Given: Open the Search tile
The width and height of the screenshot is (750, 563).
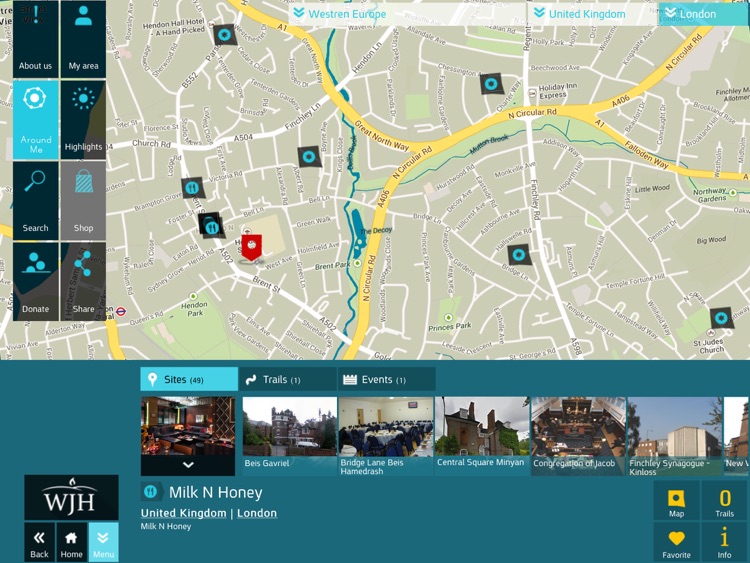Looking at the screenshot, I should click(35, 201).
